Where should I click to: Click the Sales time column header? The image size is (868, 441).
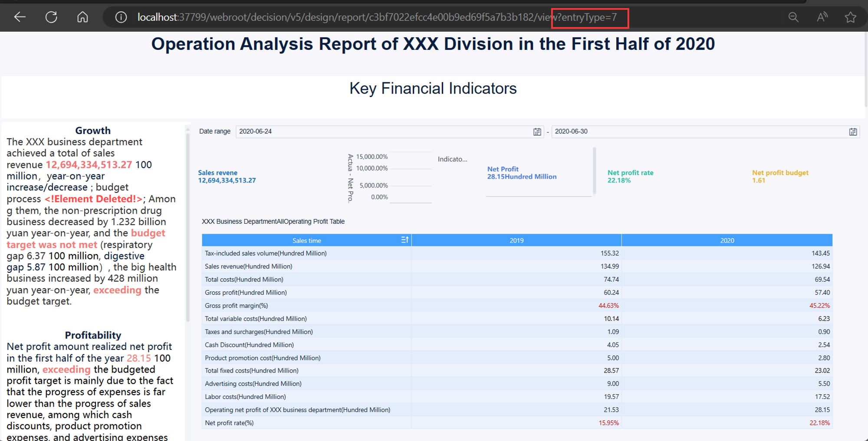tap(306, 240)
